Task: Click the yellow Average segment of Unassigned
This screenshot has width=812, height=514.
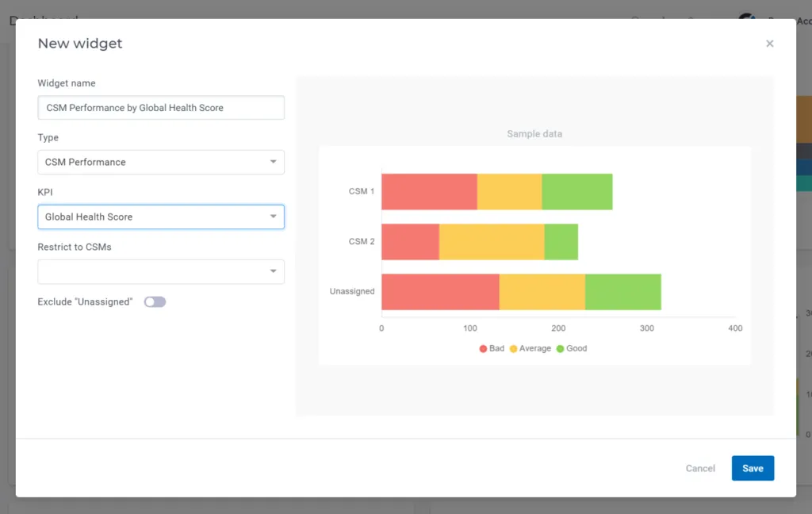Action: (542, 292)
